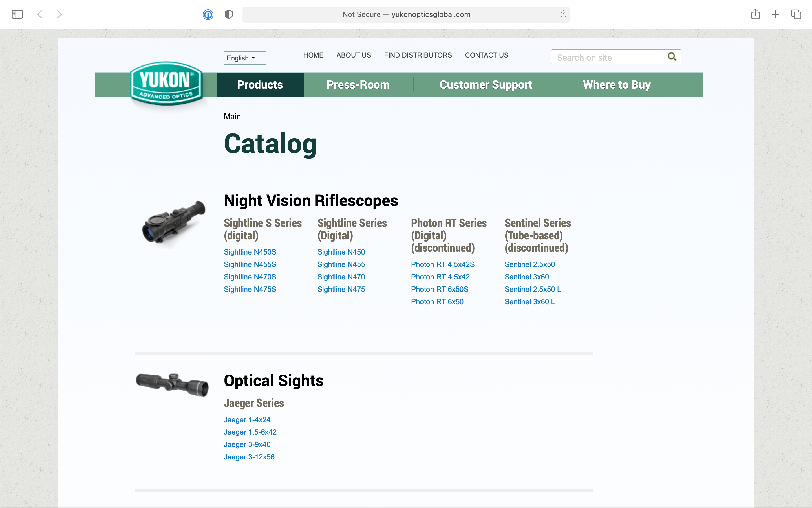Open a new tab
The width and height of the screenshot is (812, 508).
pyautogui.click(x=775, y=14)
